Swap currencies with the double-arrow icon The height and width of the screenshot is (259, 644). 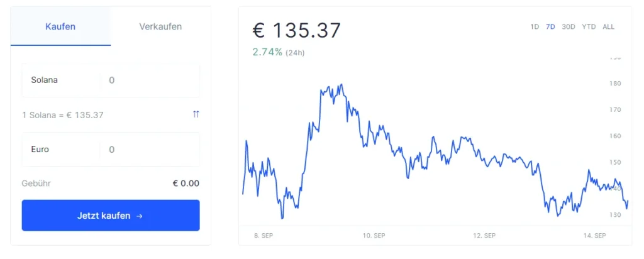coord(196,114)
